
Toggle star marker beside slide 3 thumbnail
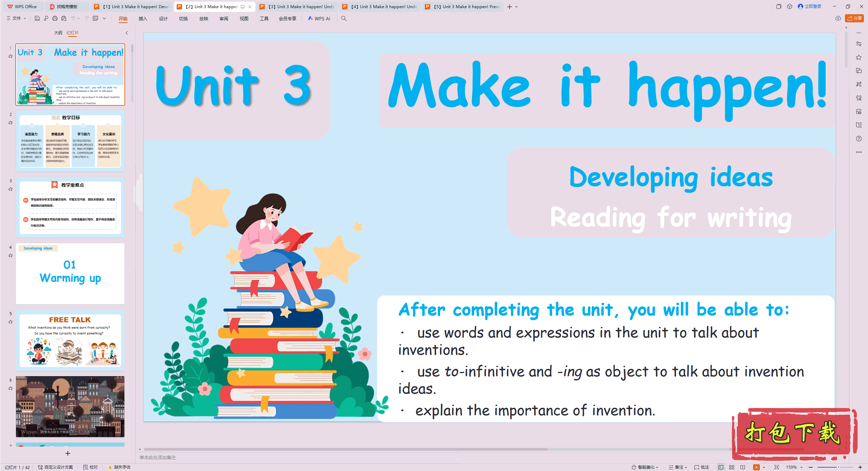(x=11, y=189)
